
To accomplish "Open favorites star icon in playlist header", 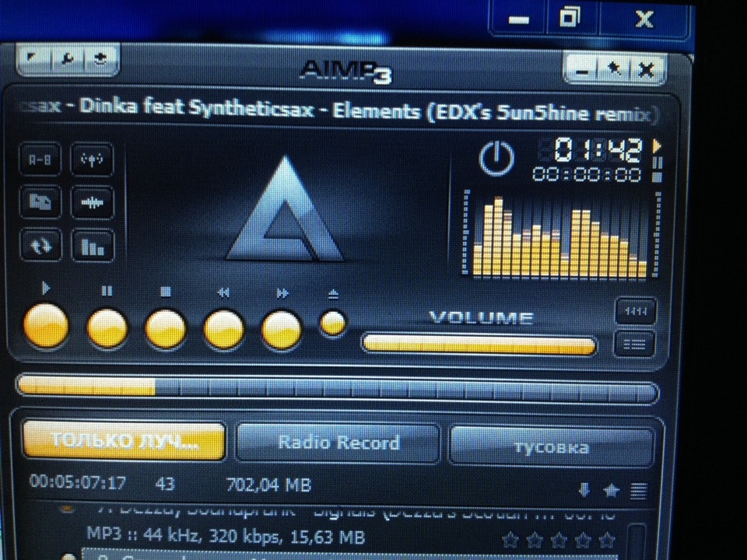I will click(612, 490).
